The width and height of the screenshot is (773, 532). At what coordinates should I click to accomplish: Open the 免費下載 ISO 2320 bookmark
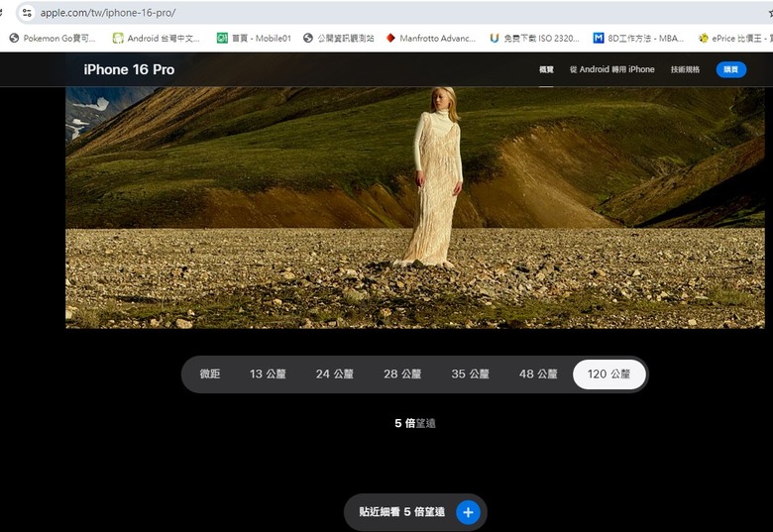pyautogui.click(x=534, y=38)
